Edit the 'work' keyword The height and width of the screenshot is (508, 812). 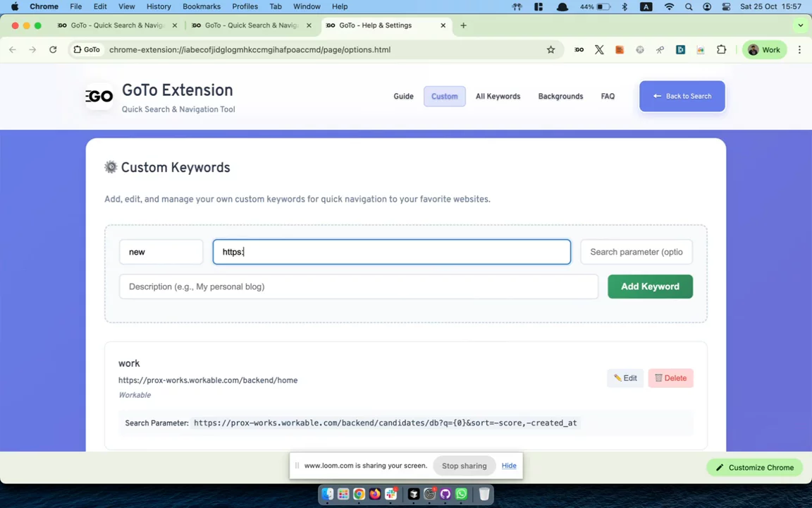[625, 378]
